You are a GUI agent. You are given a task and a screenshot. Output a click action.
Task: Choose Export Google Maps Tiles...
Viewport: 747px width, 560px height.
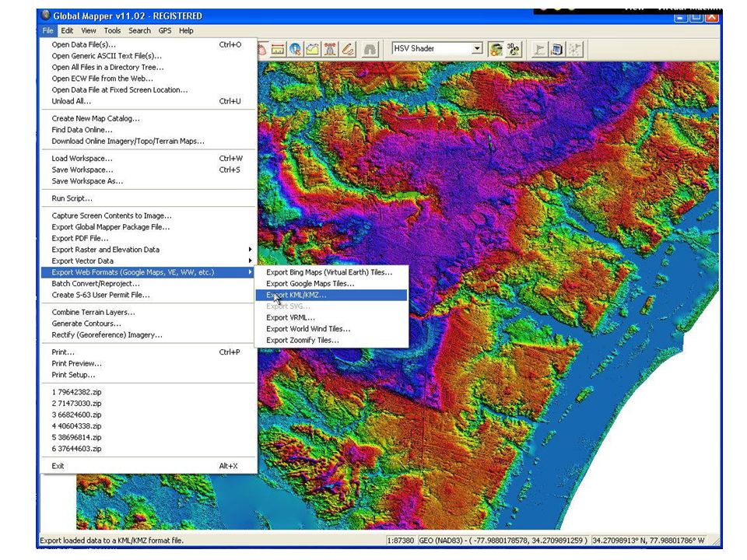[331, 283]
